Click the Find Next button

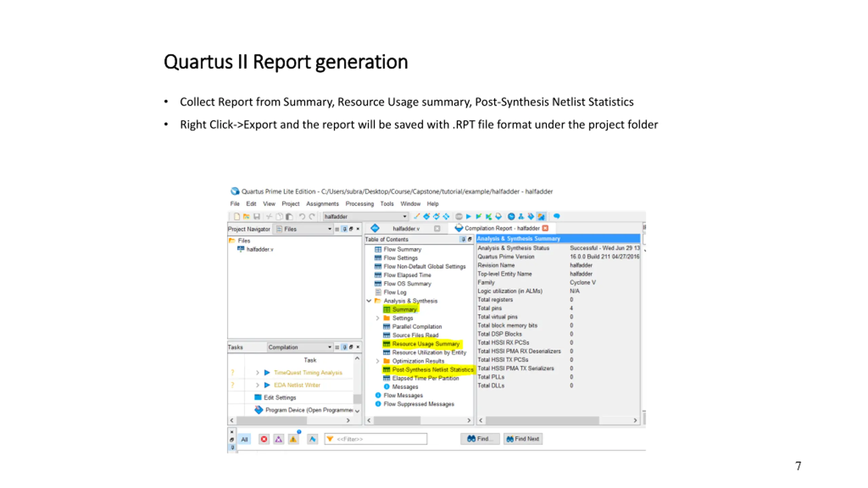[523, 439]
